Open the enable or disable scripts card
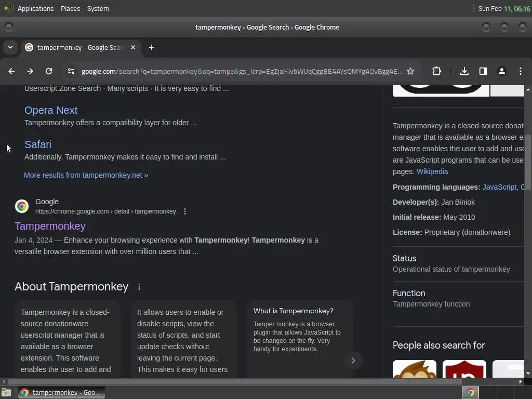This screenshot has width=532, height=399. tap(183, 339)
